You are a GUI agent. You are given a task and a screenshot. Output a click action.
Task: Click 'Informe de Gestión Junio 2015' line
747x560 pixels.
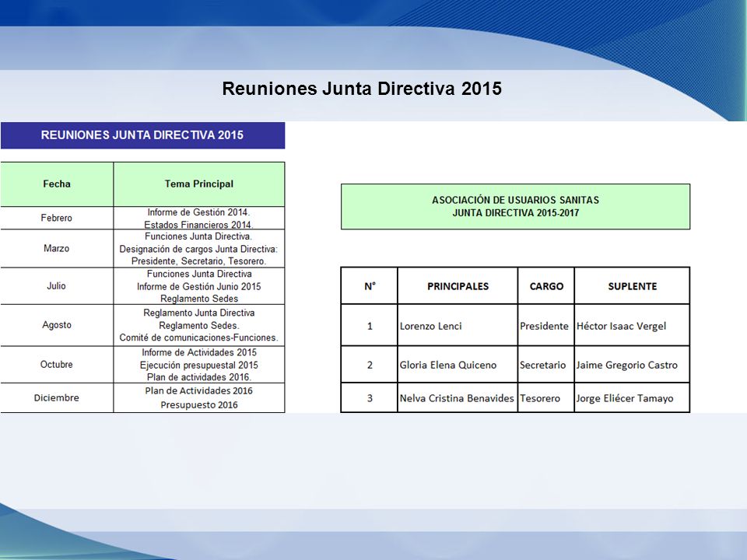pos(198,287)
